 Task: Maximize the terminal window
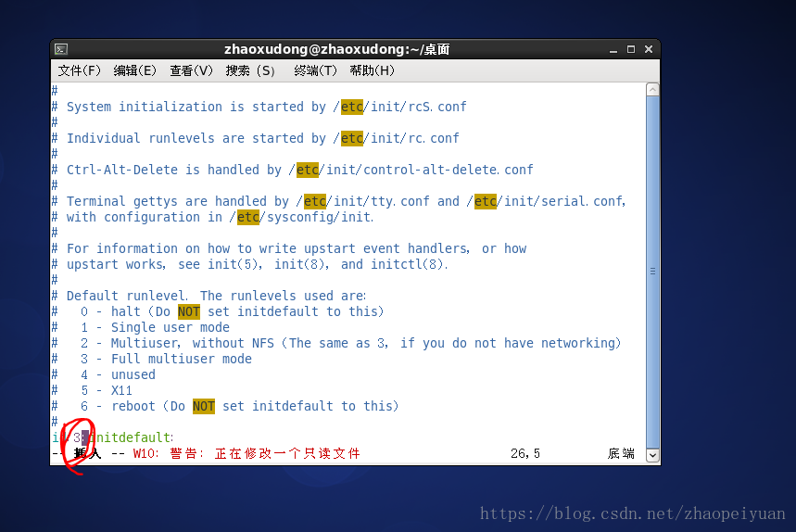pos(631,49)
